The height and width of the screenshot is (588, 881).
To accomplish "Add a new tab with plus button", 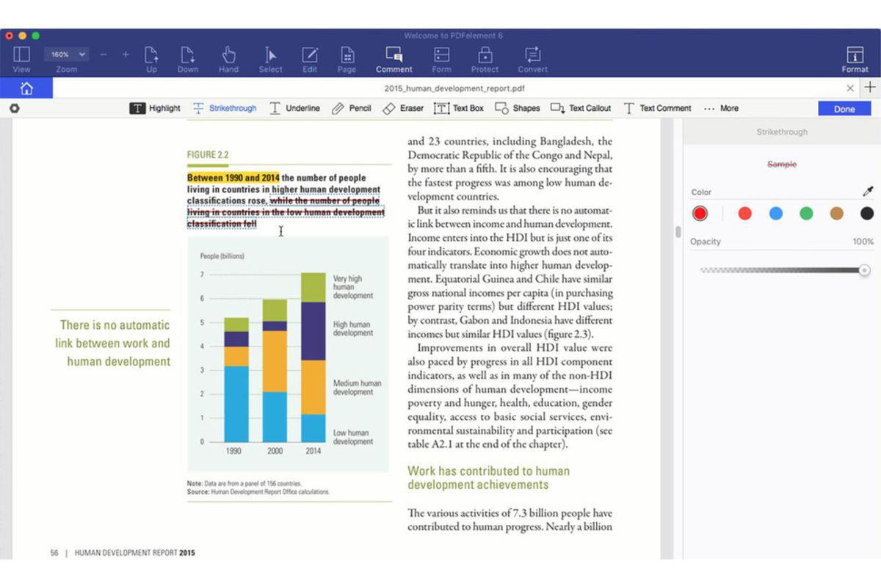I will (869, 88).
